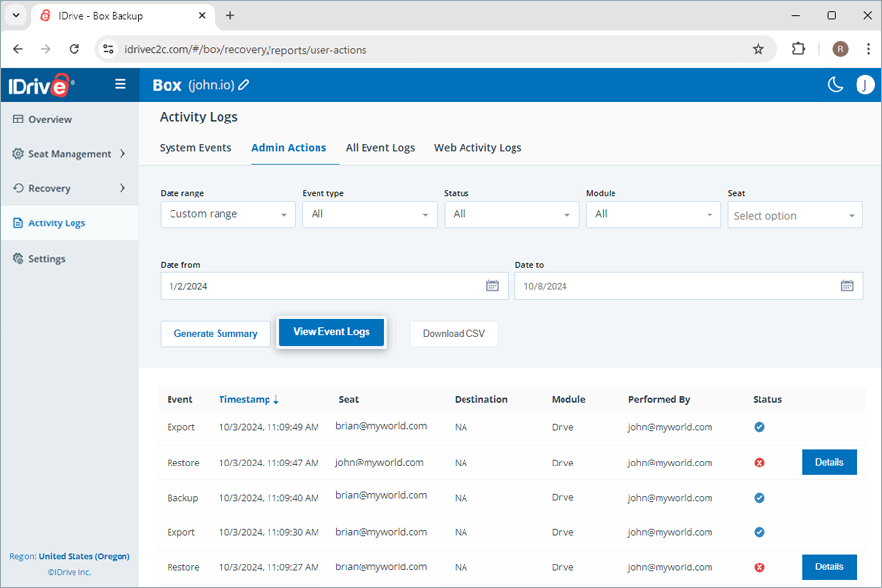Toggle dark mode with the moon icon
The width and height of the screenshot is (882, 588).
coord(835,85)
